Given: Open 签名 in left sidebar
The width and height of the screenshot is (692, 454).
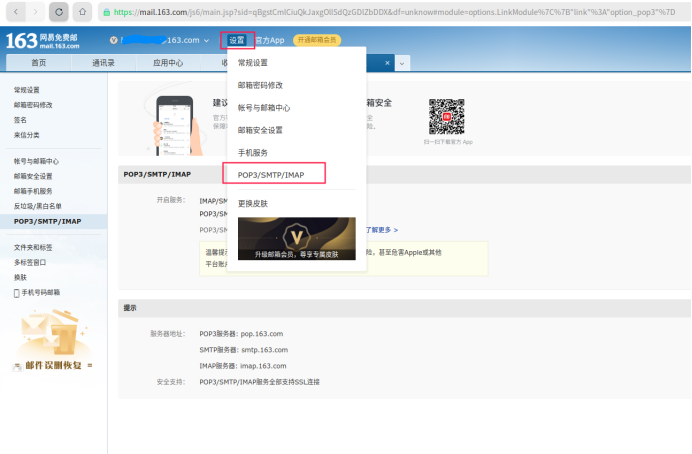Looking at the screenshot, I should click(20, 120).
